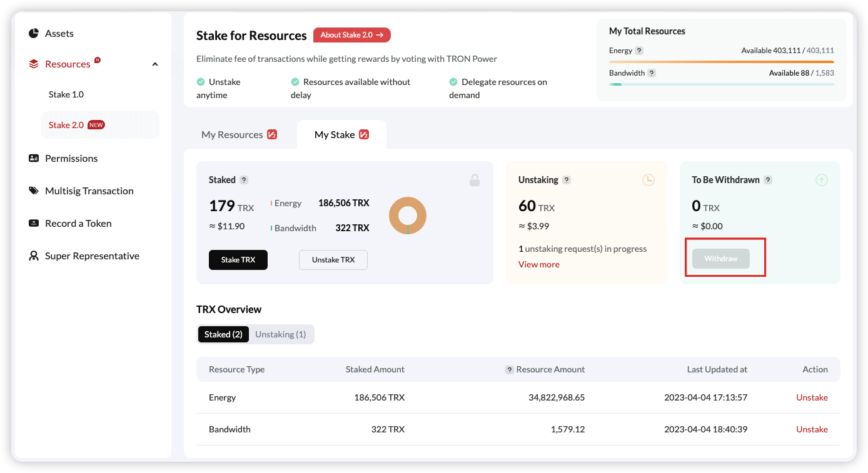Open View more unstaking requests
The width and height of the screenshot is (868, 473).
539,264
